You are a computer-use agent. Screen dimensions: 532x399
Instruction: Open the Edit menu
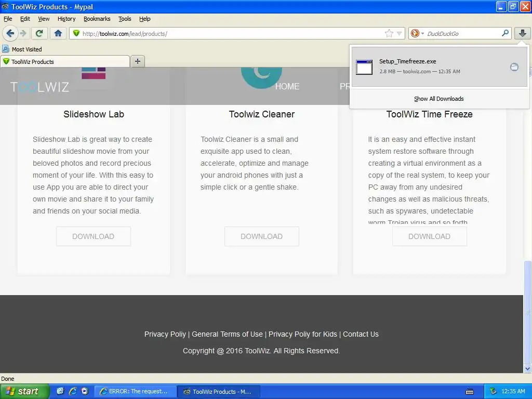click(25, 19)
